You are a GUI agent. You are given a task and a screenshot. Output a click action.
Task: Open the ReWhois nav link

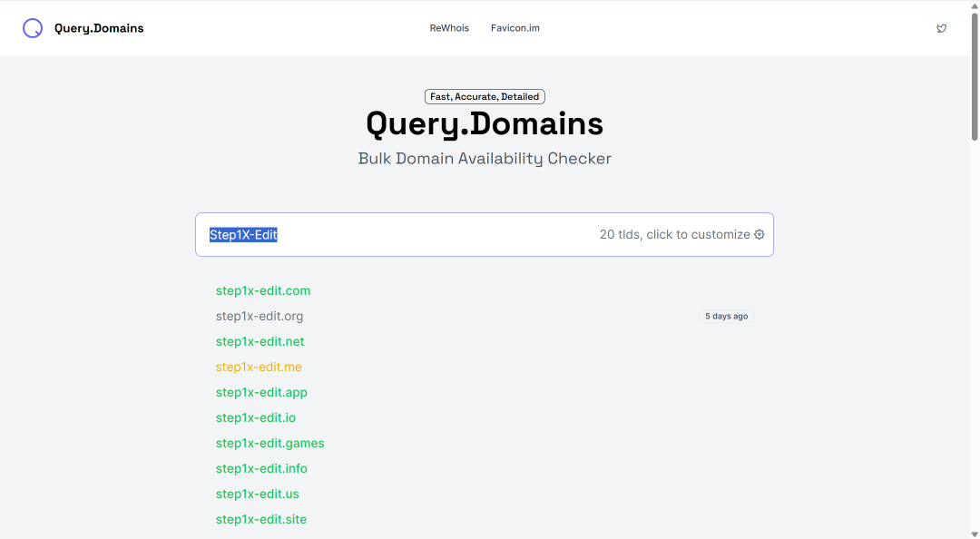point(449,28)
